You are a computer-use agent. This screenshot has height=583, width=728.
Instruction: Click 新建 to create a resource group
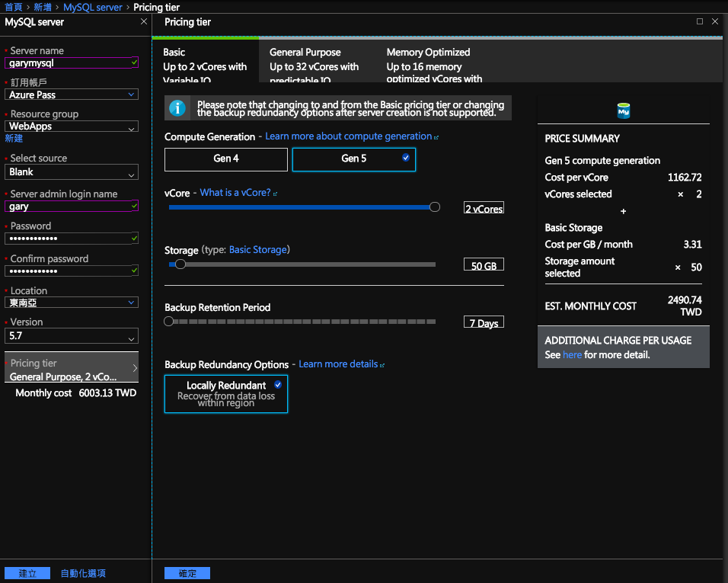[x=14, y=138]
